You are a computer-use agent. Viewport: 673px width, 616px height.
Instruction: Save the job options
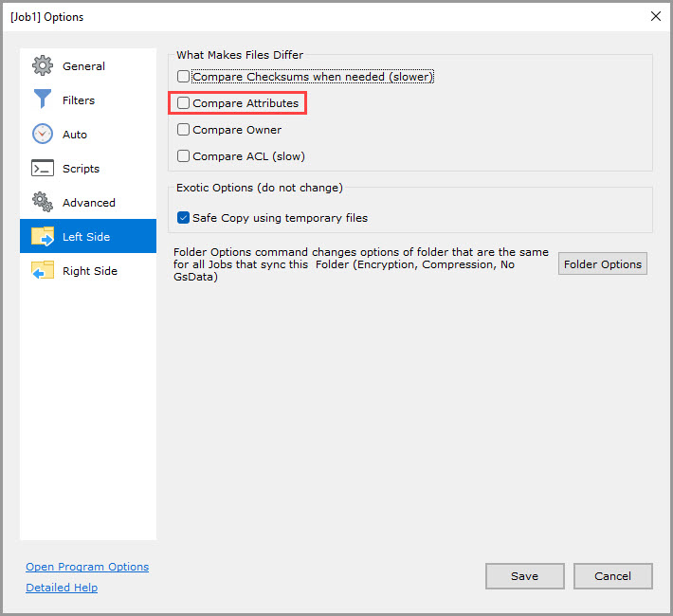click(524, 576)
